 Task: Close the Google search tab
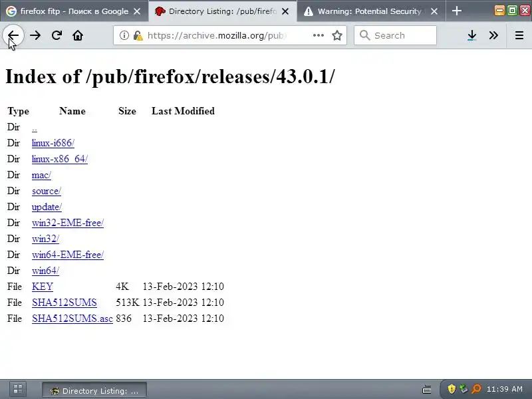pos(137,11)
